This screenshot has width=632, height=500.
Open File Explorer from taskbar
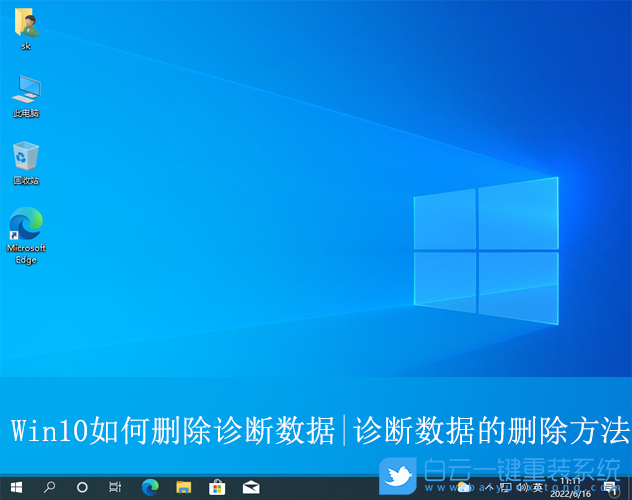[x=183, y=488]
